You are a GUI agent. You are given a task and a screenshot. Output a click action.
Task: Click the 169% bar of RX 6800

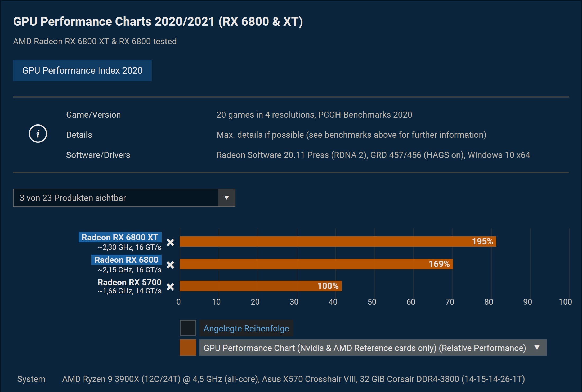pos(316,264)
